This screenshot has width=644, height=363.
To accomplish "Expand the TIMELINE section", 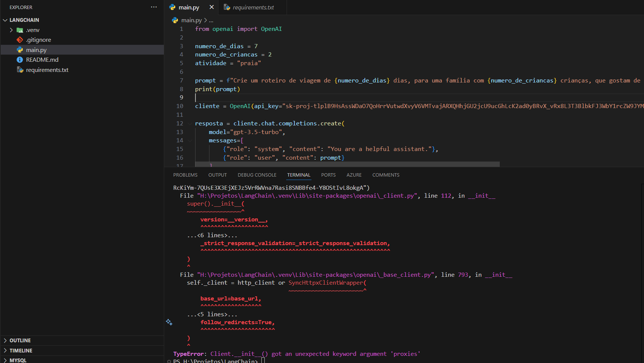I will pos(5,351).
